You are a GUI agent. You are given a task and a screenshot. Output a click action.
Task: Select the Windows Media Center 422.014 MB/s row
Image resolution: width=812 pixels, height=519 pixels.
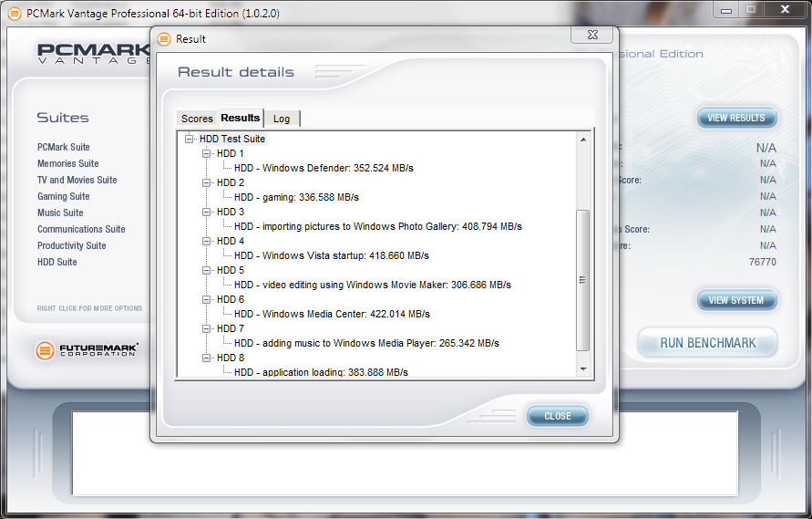coord(332,314)
